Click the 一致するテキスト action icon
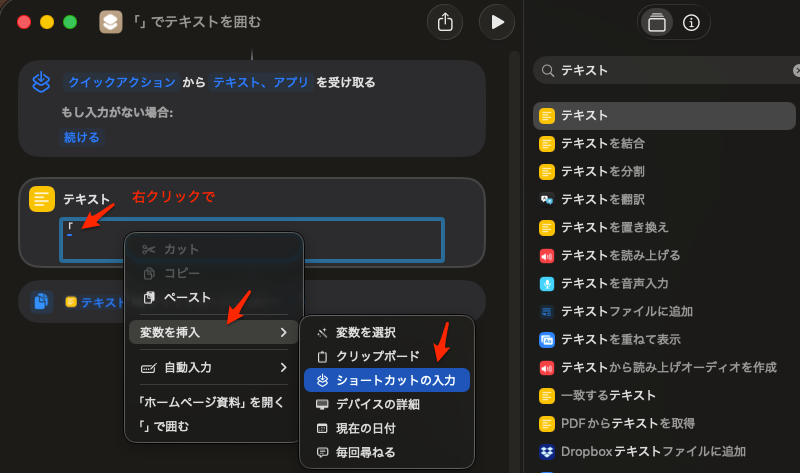 tap(547, 396)
